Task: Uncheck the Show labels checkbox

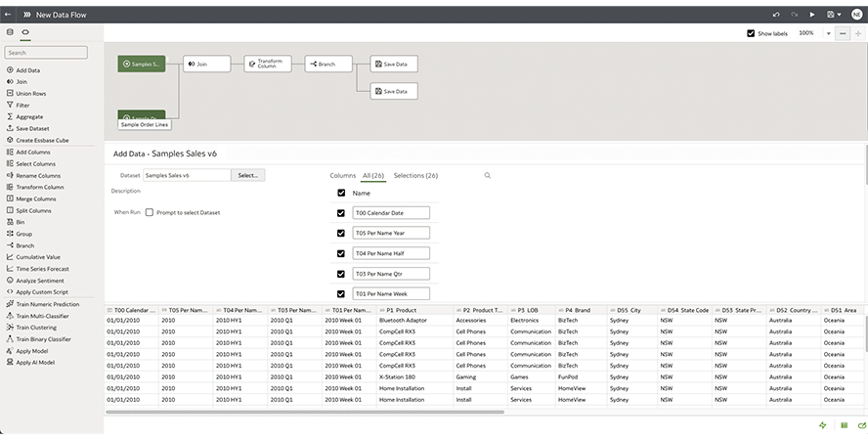Action: (750, 33)
